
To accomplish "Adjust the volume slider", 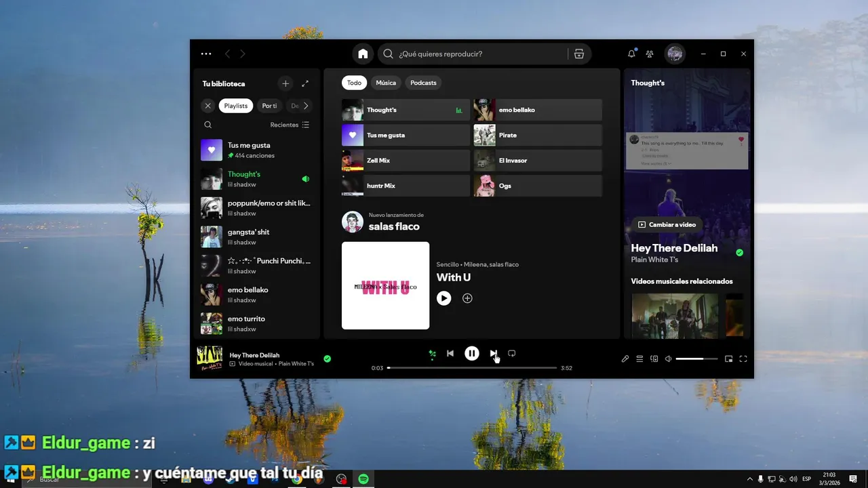I will coord(696,359).
